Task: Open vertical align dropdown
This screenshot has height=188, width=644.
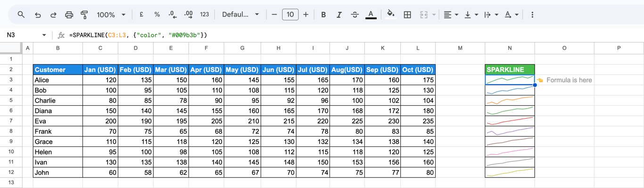Action: tap(471, 15)
